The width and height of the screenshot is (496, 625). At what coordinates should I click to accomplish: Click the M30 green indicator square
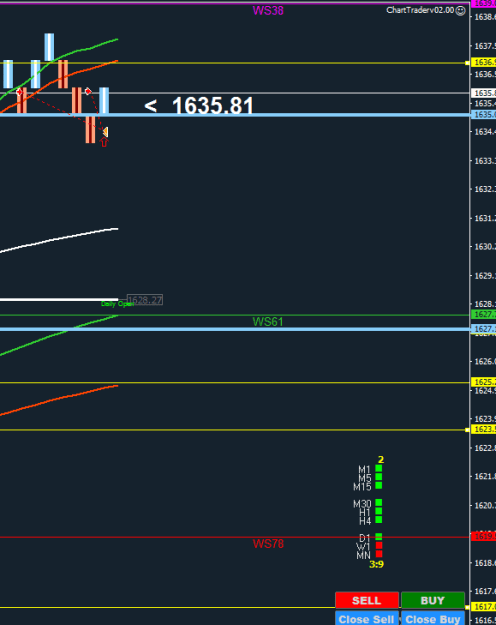pos(379,503)
